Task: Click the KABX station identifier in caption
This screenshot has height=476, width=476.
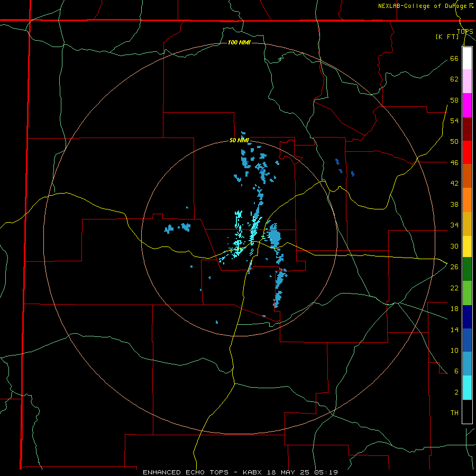Action: 253,472
